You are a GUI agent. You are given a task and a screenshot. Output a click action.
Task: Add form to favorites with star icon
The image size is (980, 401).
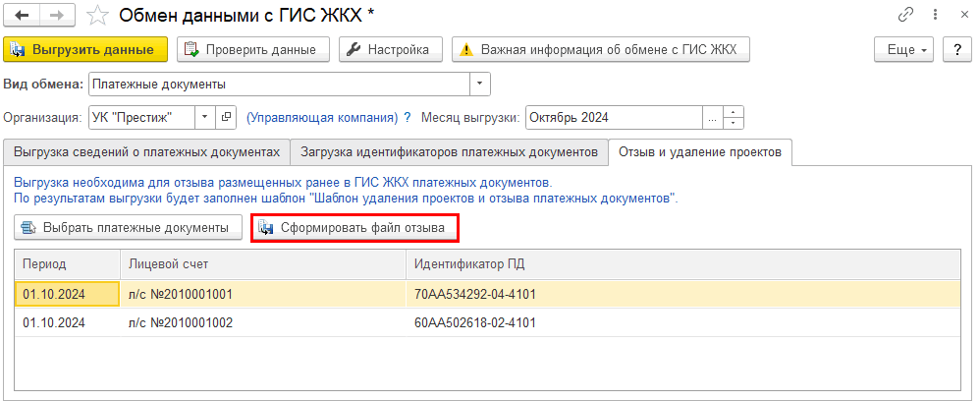96,16
